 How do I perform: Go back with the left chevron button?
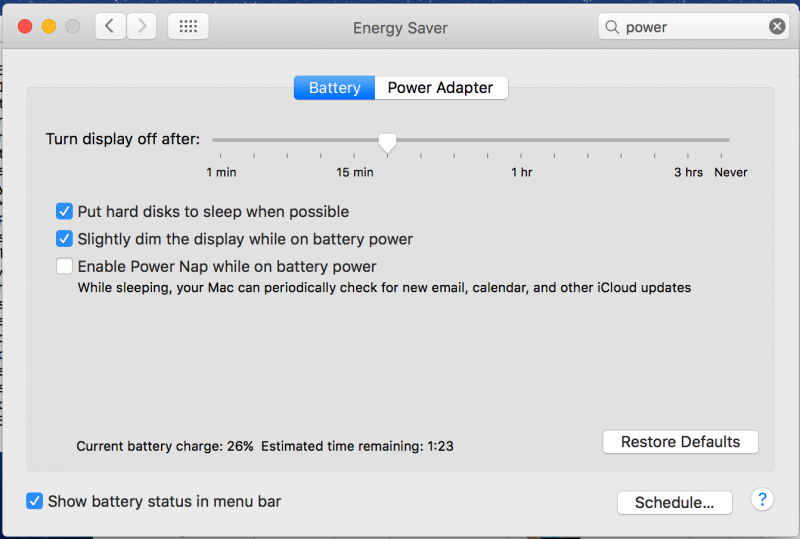[110, 26]
